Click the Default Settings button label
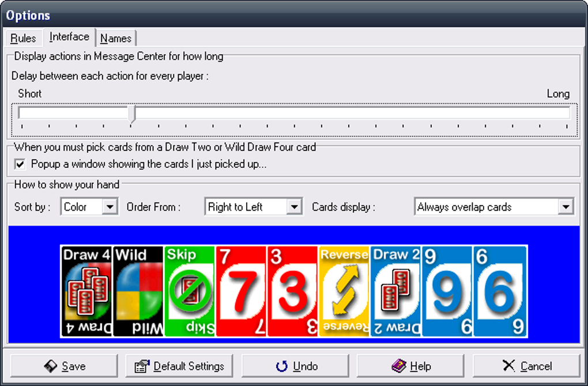Image resolution: width=588 pixels, height=386 pixels. pos(189,366)
